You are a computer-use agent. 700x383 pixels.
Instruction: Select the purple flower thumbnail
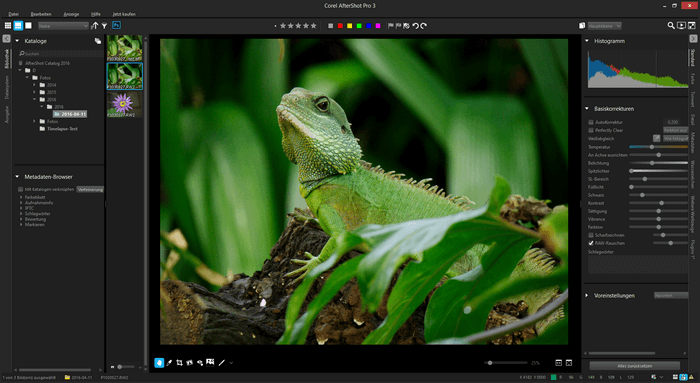(125, 104)
